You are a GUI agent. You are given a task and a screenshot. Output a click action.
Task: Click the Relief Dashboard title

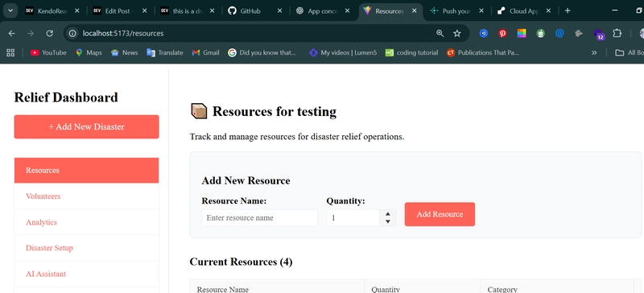(66, 97)
